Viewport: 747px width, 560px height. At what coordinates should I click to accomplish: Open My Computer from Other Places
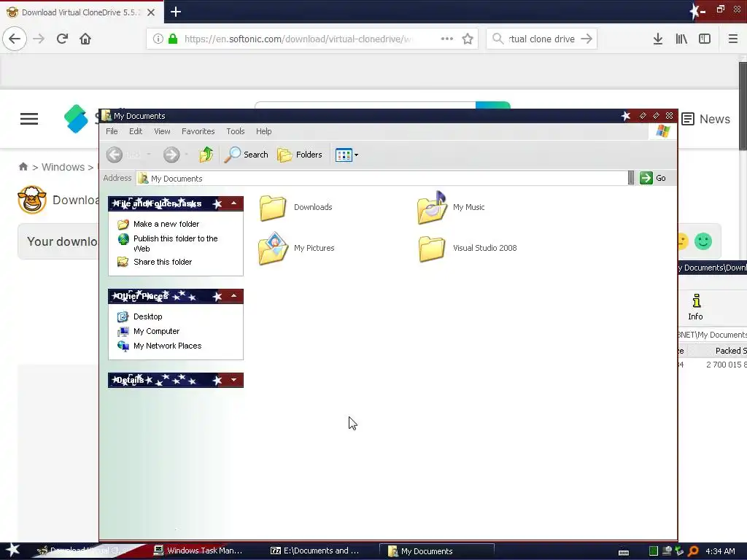(x=156, y=332)
